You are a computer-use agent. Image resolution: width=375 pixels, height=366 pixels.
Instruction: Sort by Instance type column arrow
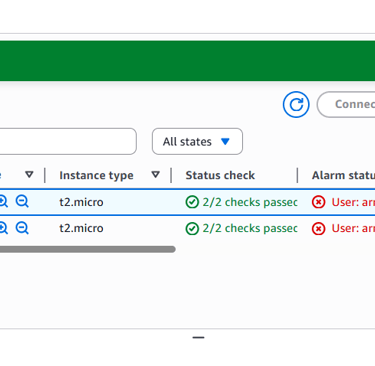point(155,175)
